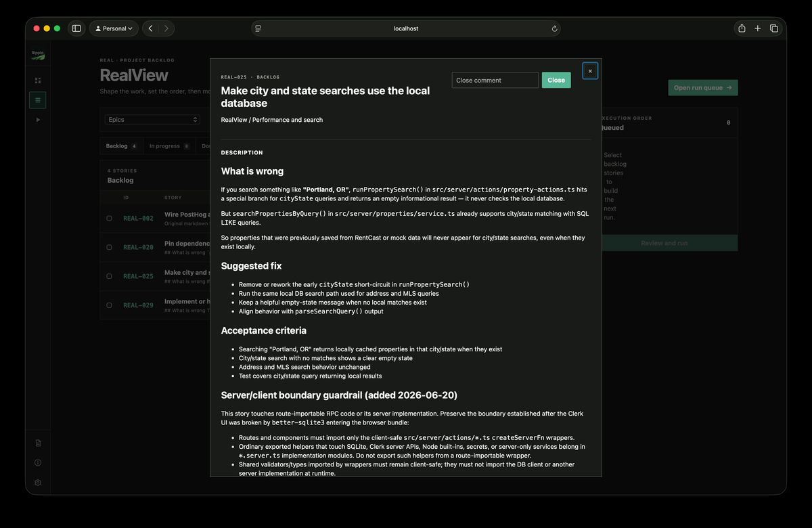Open the page settings icon in address bar
The width and height of the screenshot is (812, 528).
[258, 28]
